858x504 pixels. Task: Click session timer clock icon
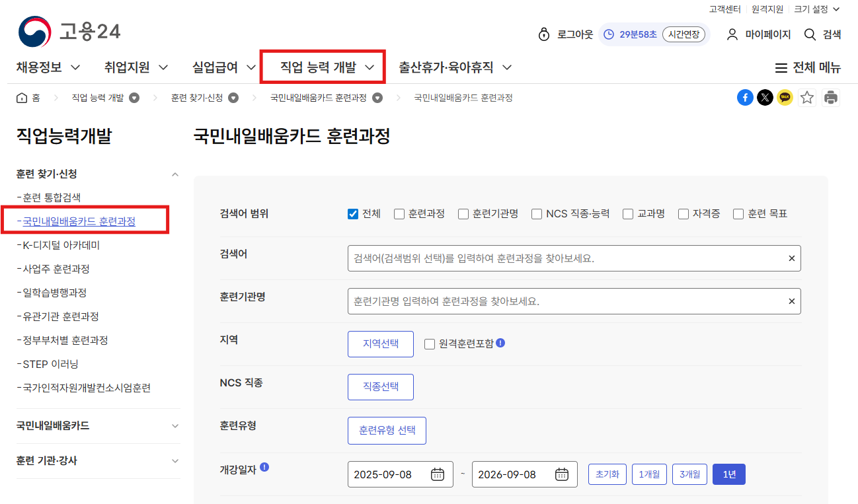(609, 34)
